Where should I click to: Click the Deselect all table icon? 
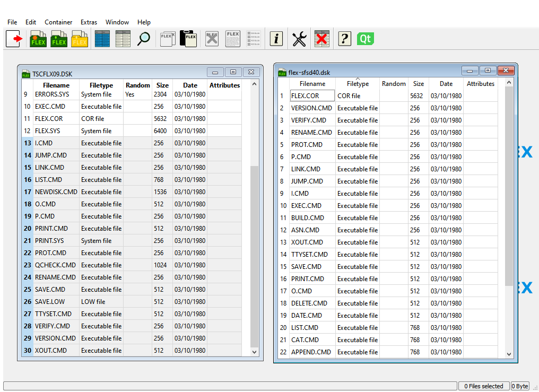[123, 39]
